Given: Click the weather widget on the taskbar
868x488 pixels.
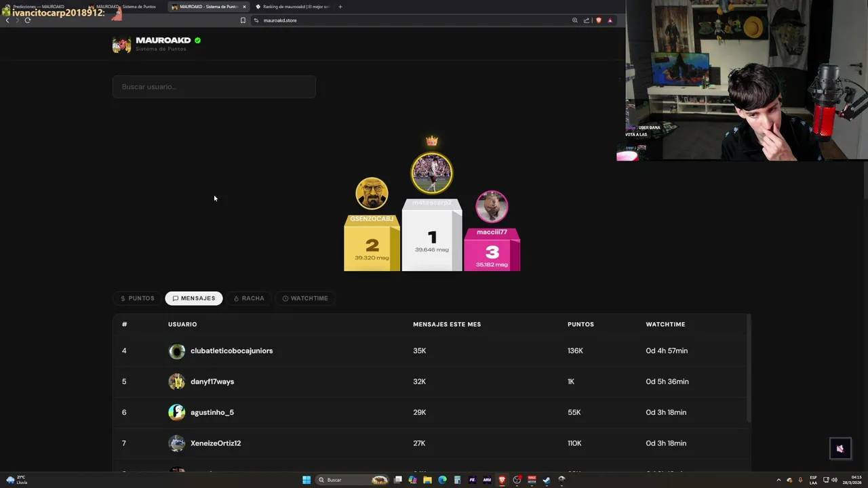Looking at the screenshot, I should tap(16, 480).
